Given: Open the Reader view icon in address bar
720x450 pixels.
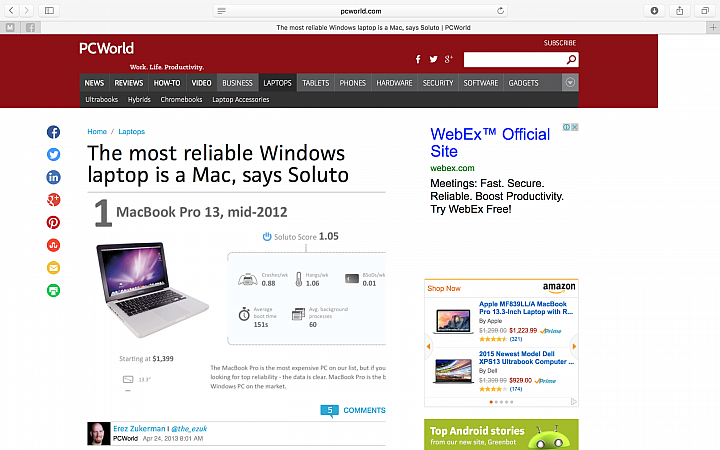Looking at the screenshot, I should [x=222, y=11].
